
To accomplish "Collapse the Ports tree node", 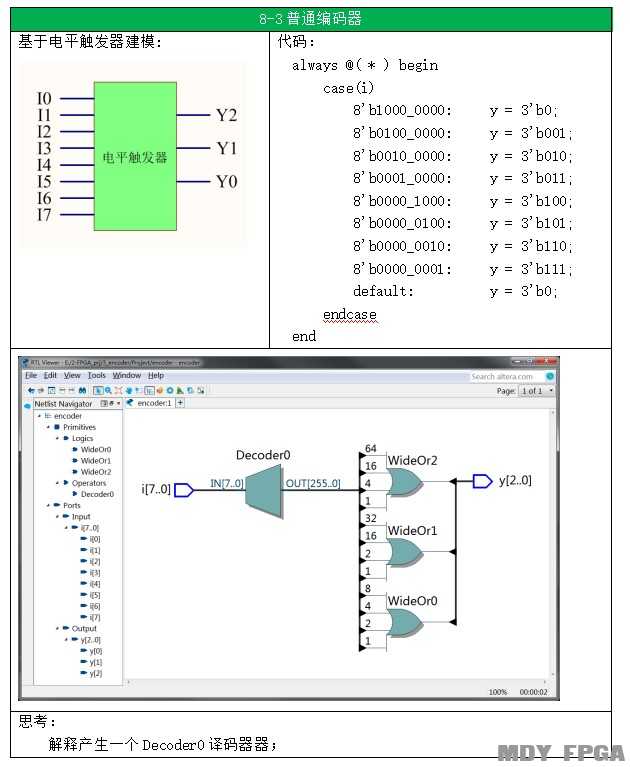I will point(48,505).
